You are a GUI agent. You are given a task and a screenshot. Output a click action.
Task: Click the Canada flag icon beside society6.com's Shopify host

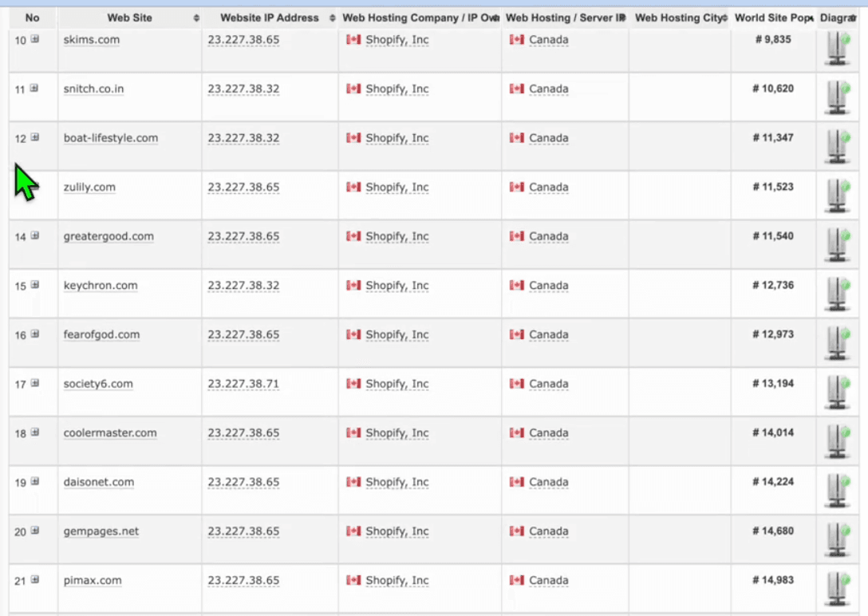click(x=353, y=384)
